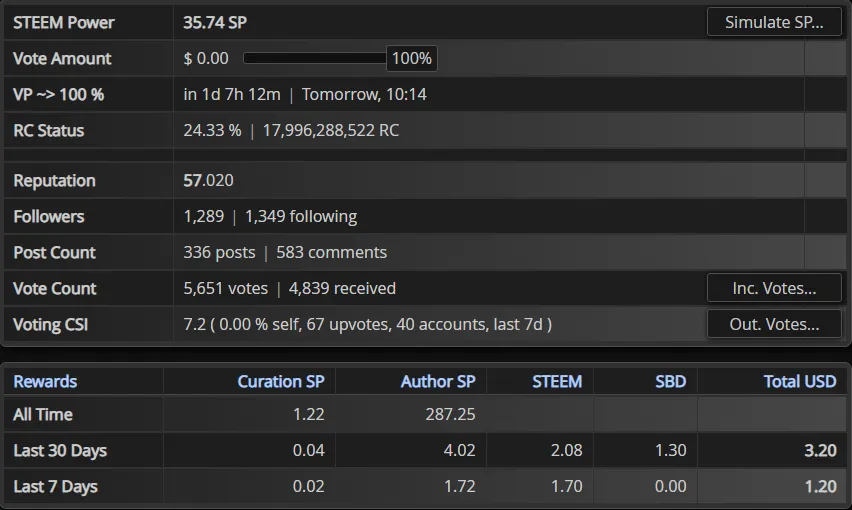Image resolution: width=852 pixels, height=510 pixels.
Task: Click Last 7 Days SBD 0.00
Action: [x=671, y=486]
